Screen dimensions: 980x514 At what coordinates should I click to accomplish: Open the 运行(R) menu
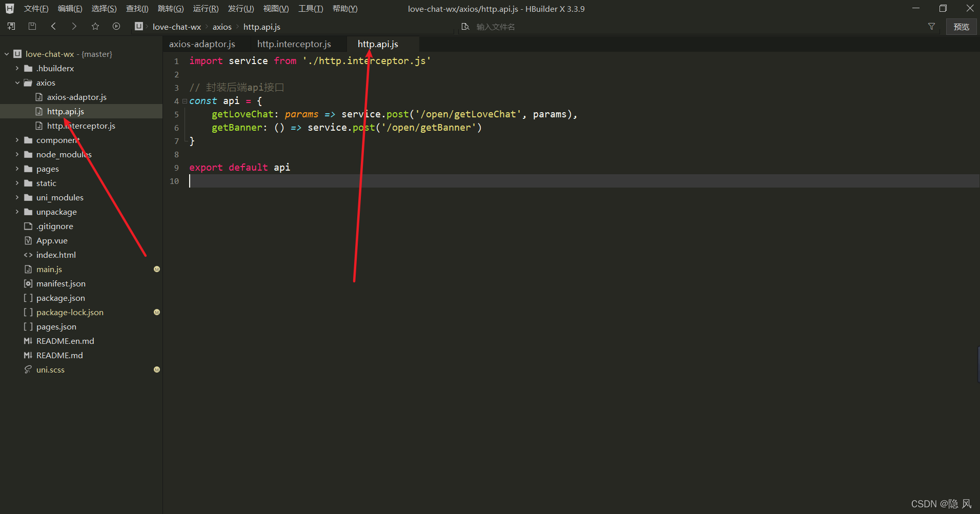tap(206, 9)
